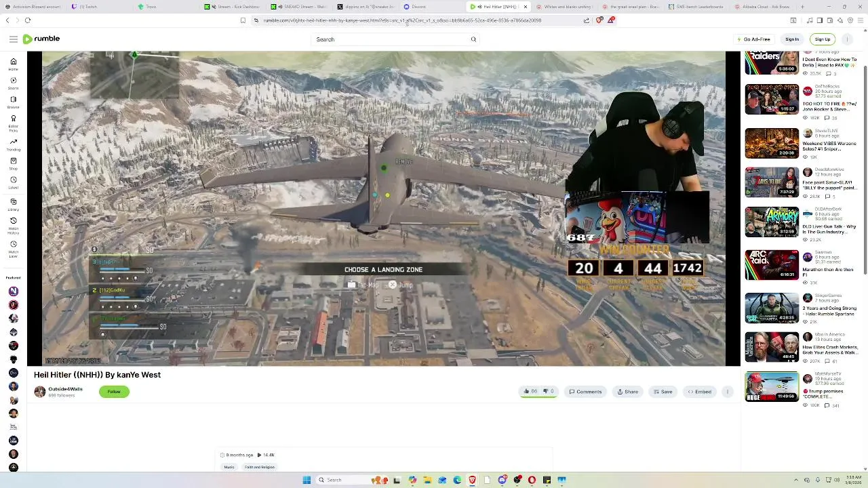Go back to previous page
868x488 pixels.
click(x=7, y=20)
